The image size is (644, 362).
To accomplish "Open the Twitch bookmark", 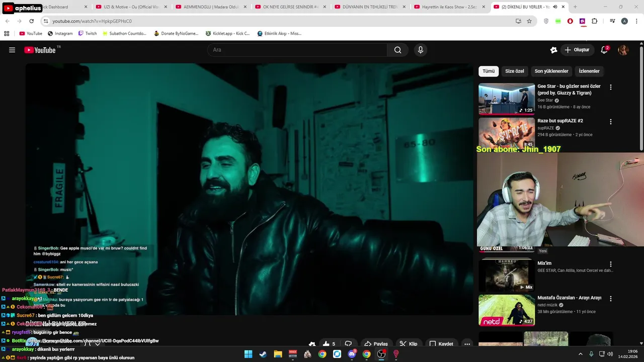I will point(87,34).
